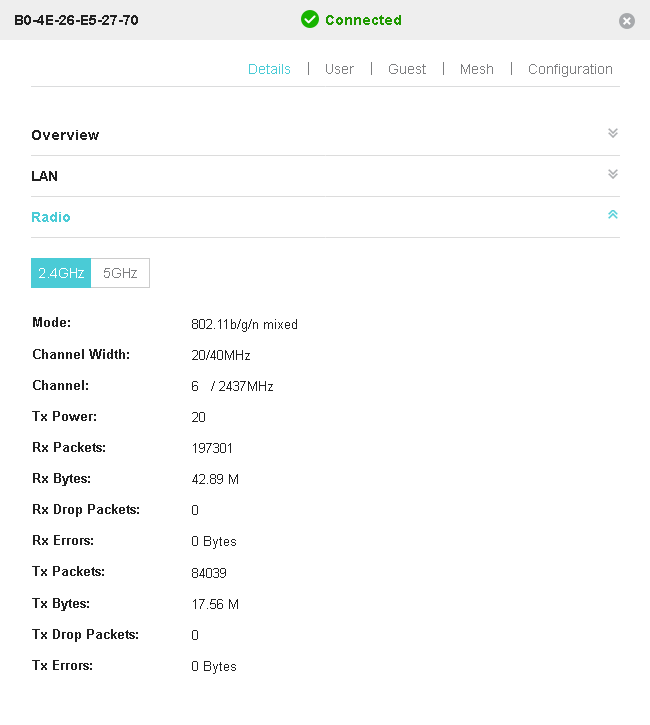This screenshot has height=725, width=650.
Task: Select the 2.4GHz radio band
Action: [x=61, y=273]
